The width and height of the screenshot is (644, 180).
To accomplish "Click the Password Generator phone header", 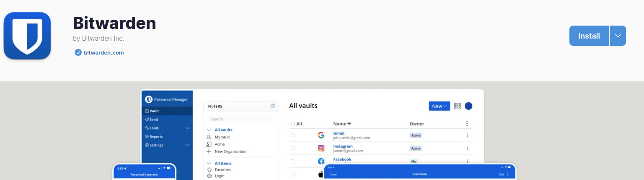I will [x=144, y=174].
